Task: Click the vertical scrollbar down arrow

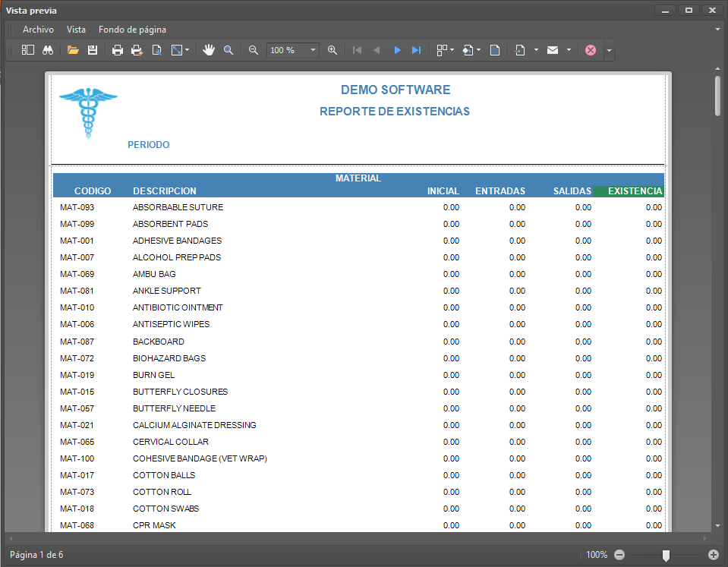Action: pyautogui.click(x=717, y=525)
